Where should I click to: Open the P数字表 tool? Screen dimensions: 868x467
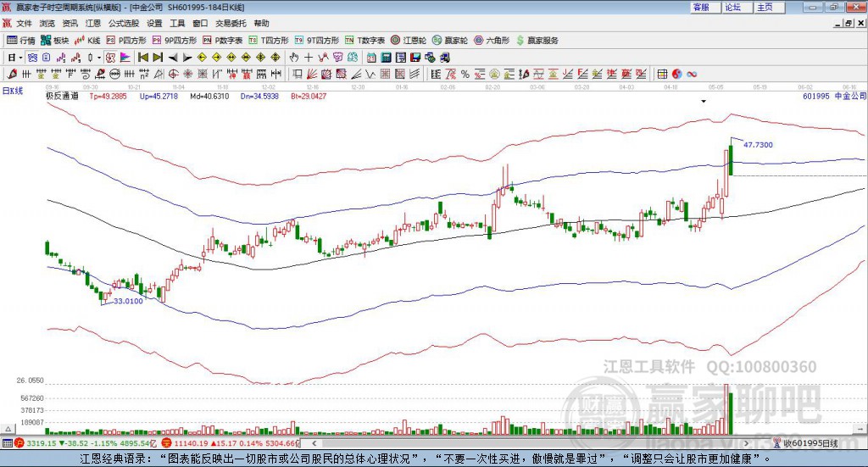[x=223, y=41]
